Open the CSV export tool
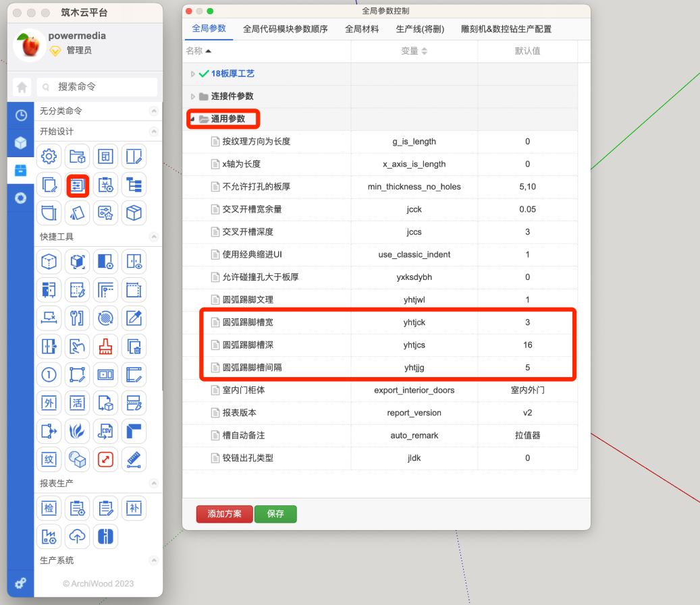 pos(105,431)
